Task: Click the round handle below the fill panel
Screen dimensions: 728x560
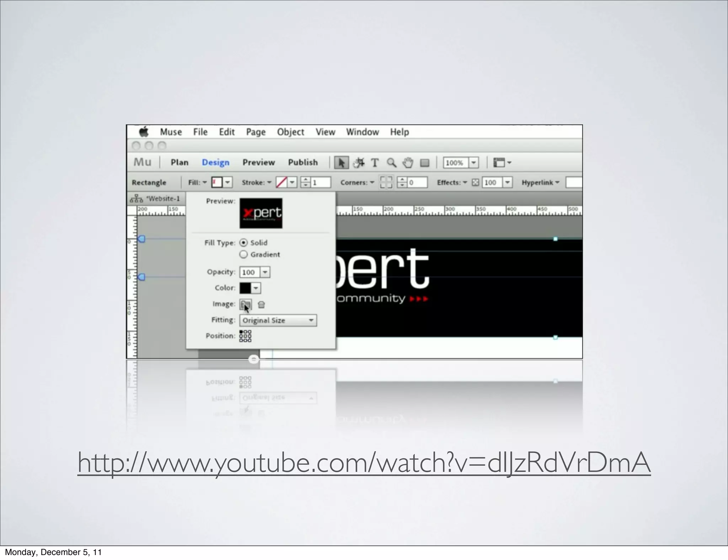Action: coord(253,359)
